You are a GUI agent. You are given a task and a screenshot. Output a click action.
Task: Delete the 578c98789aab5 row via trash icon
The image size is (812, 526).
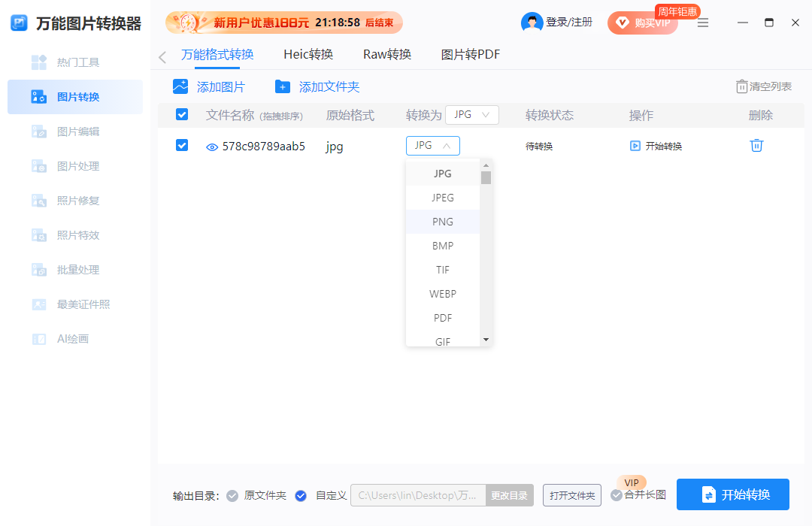756,146
